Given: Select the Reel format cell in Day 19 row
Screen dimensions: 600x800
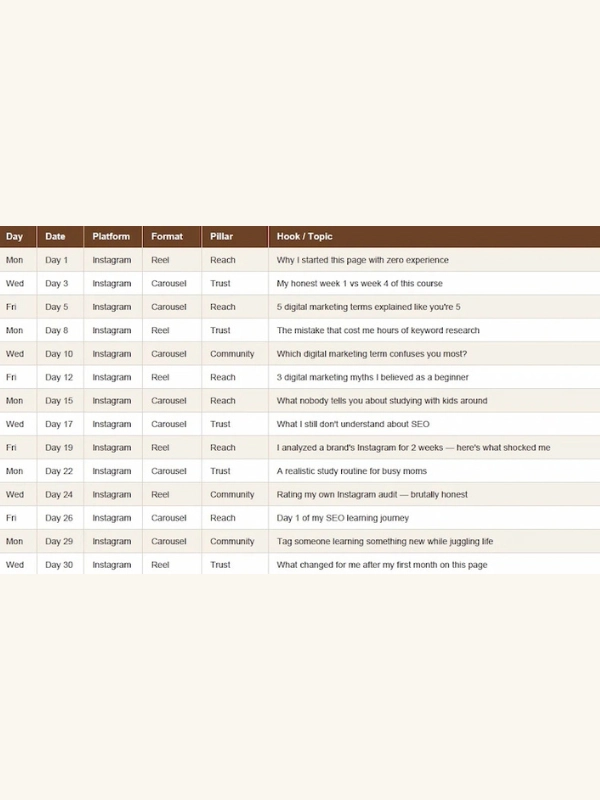Looking at the screenshot, I should pos(172,447).
